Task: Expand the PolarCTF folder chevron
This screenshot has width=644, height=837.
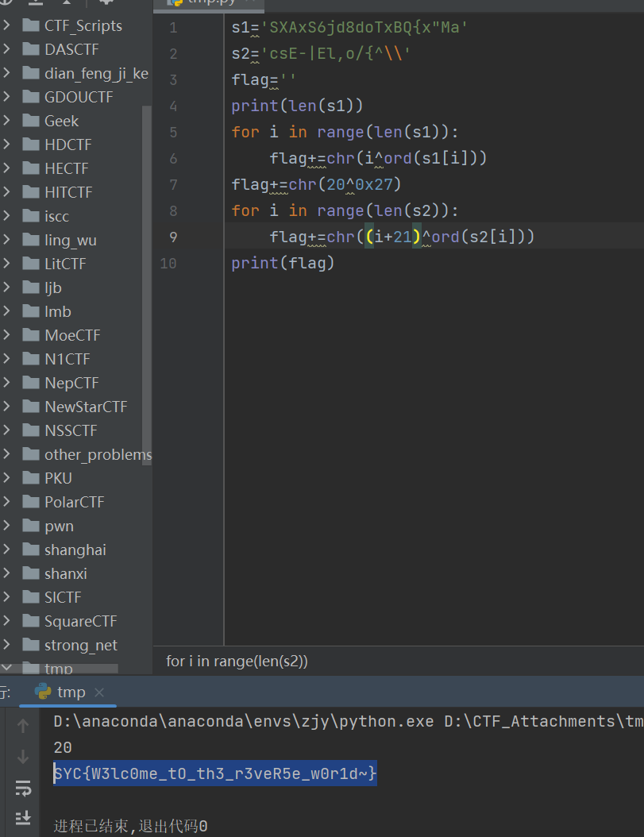Action: tap(7, 502)
